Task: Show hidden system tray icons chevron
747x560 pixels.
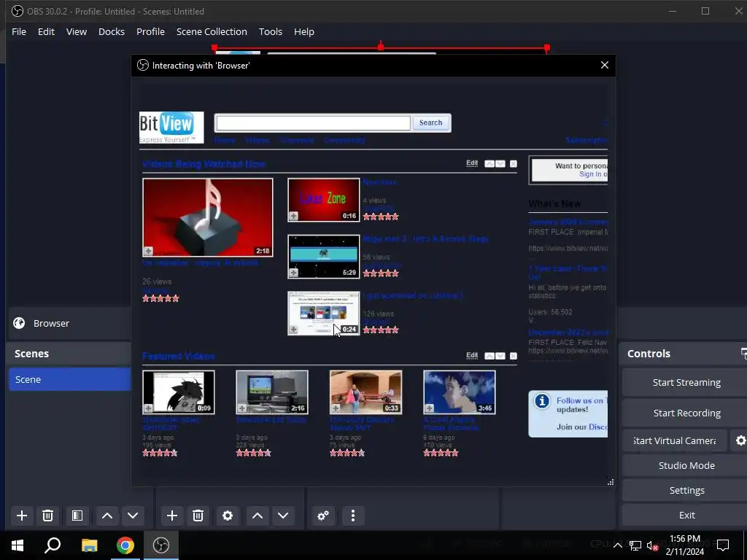Action: [617, 545]
